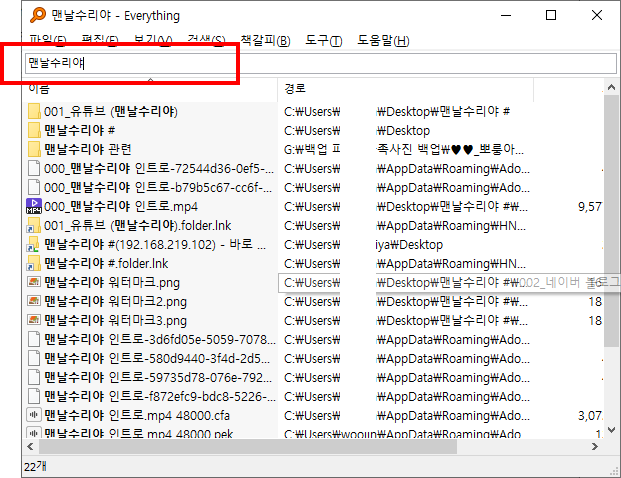This screenshot has height=478, width=621.
Task: Select file 001_유튜브 (맨날수리야).folder.lnk
Action: (x=137, y=226)
